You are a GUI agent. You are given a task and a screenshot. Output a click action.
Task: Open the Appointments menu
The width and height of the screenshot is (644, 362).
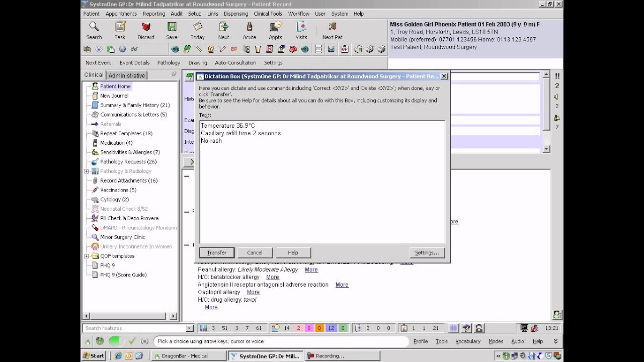click(x=121, y=14)
